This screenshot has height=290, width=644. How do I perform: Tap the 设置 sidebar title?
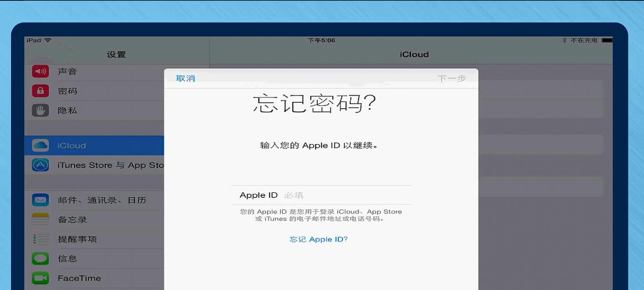116,54
